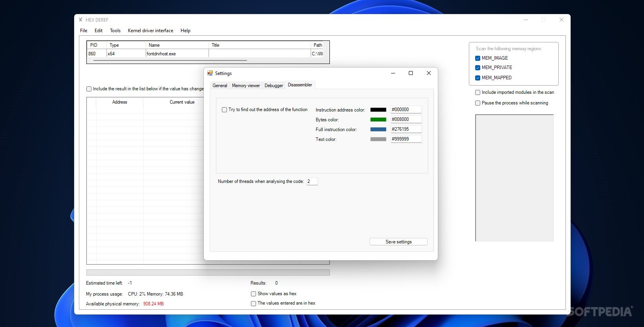The image size is (644, 327).
Task: Click the number of threads input field
Action: pos(312,181)
